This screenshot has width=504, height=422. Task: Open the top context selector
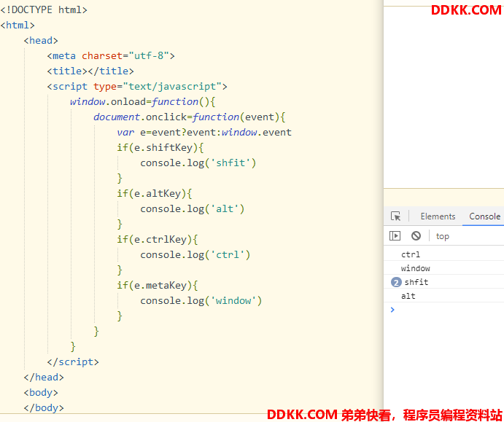(442, 236)
